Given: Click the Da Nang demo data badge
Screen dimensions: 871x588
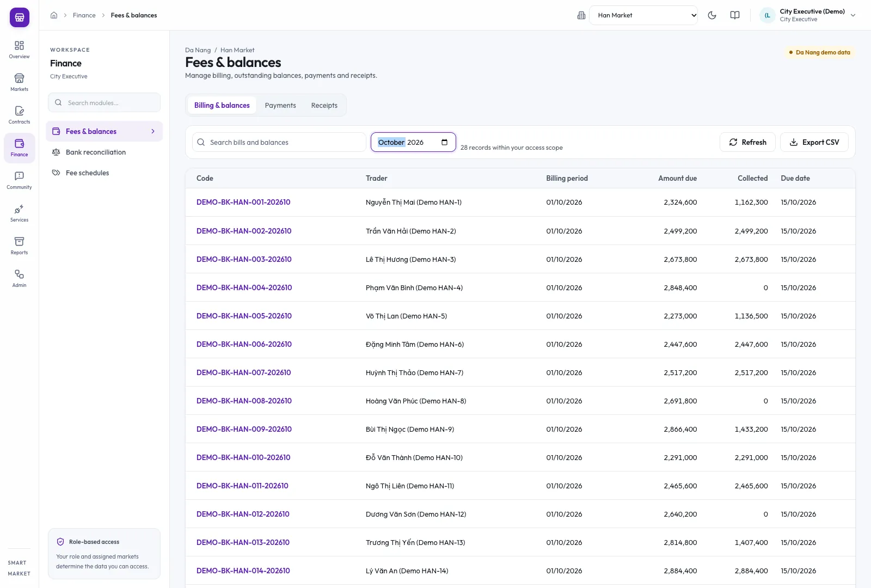Looking at the screenshot, I should 819,52.
